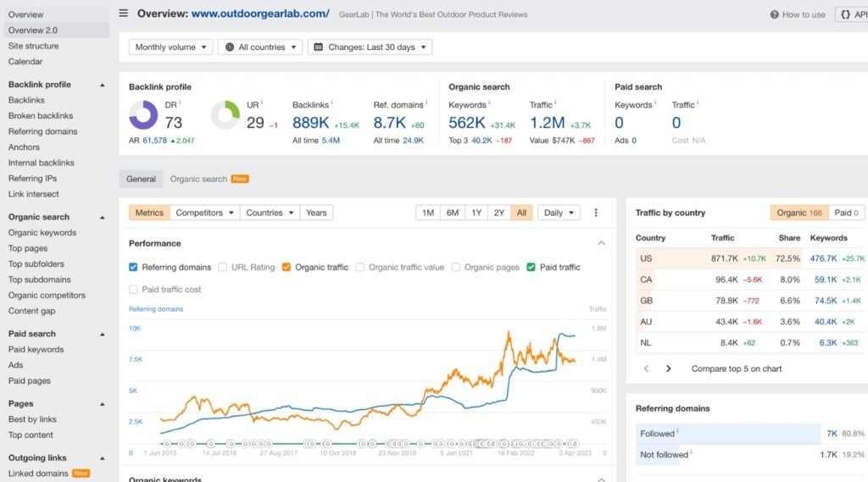Go to previous page of country table

point(647,368)
